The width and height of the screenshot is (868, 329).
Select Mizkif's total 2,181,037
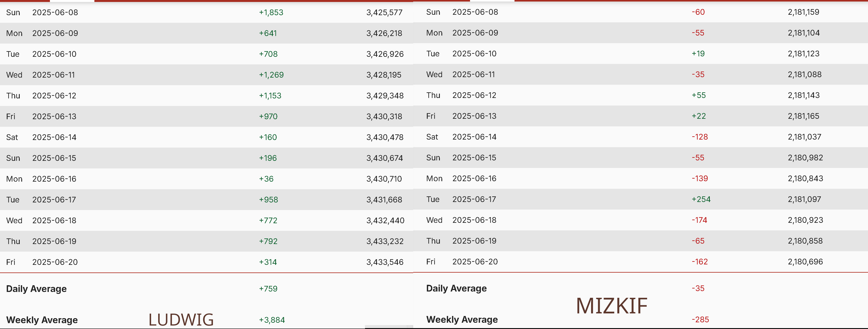pos(805,137)
